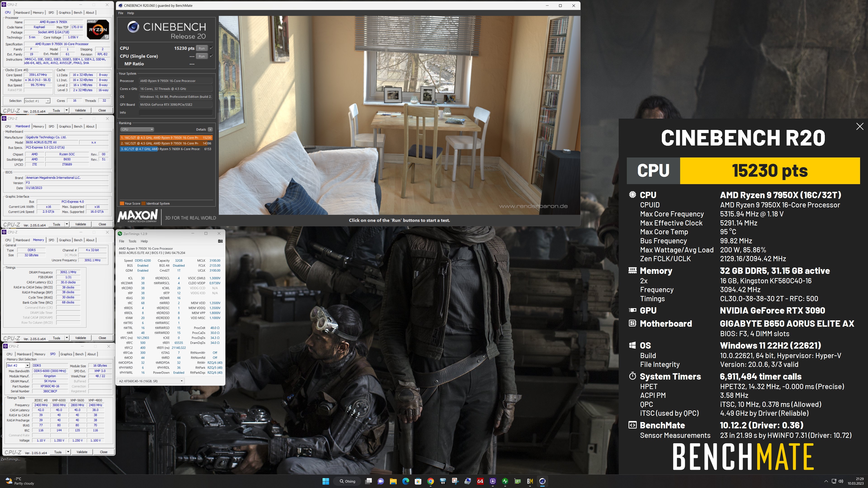This screenshot has height=488, width=868.
Task: Switch to Bench tab in top CPU-Z window
Action: point(78,12)
